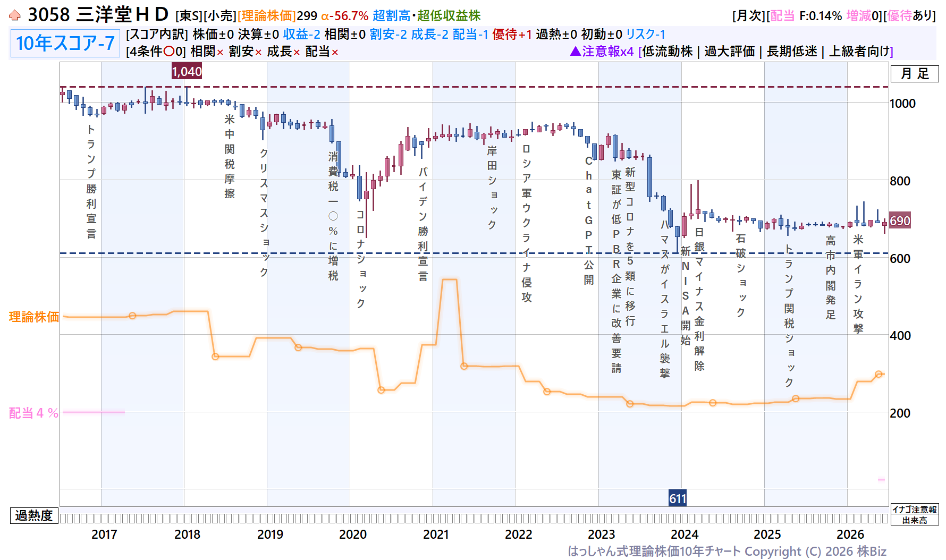Select the stock title 3058 三洋堂ＨＤ
Viewport: 946px width, 560px height.
[x=98, y=15]
